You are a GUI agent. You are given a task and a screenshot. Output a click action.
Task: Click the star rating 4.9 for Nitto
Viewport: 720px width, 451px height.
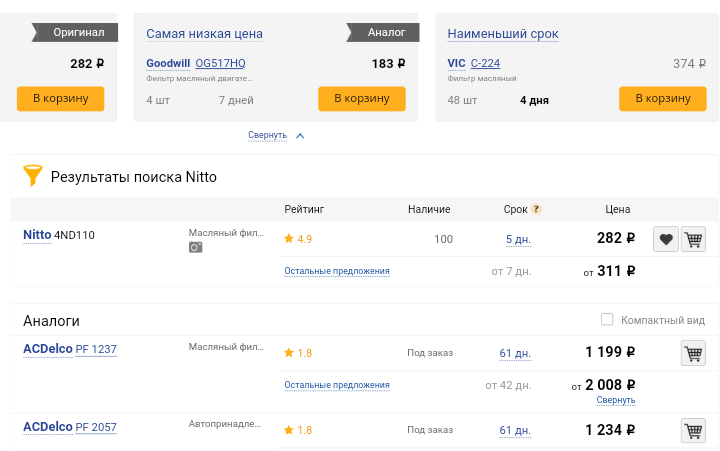tap(298, 239)
